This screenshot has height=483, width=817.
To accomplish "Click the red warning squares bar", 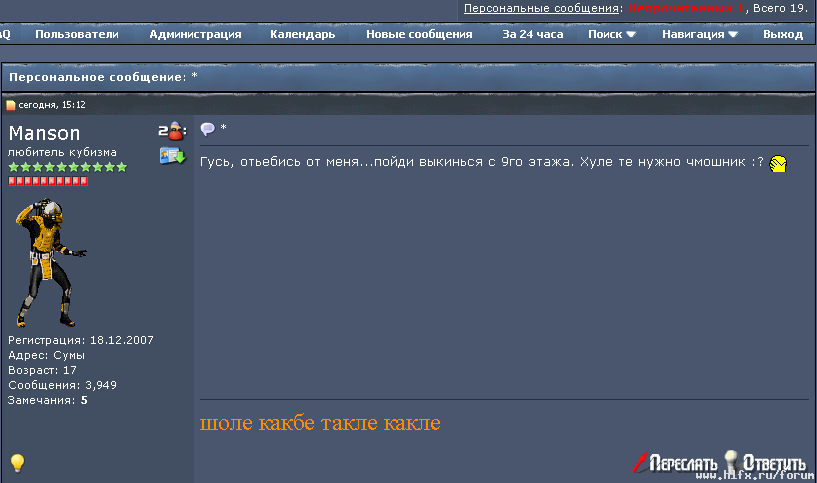I will point(48,181).
